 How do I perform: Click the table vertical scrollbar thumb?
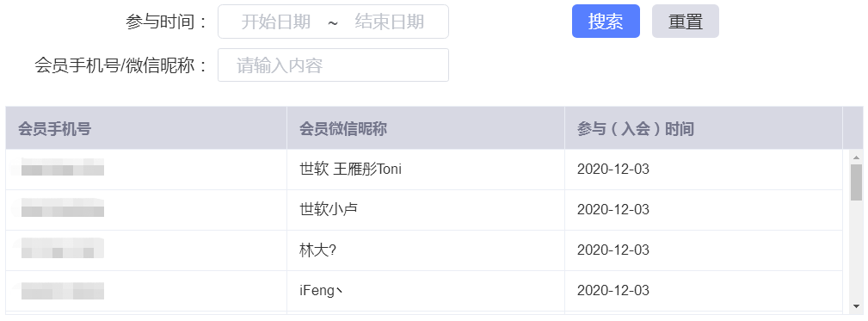[x=856, y=182]
